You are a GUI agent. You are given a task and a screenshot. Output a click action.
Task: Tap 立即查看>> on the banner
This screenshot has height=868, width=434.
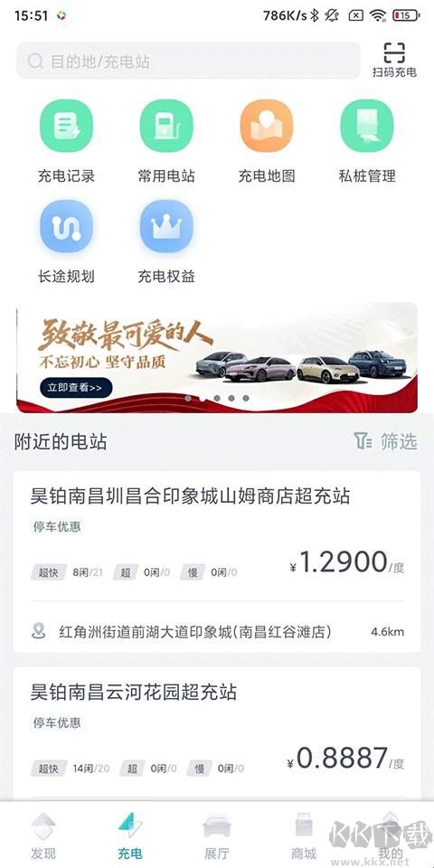76,388
